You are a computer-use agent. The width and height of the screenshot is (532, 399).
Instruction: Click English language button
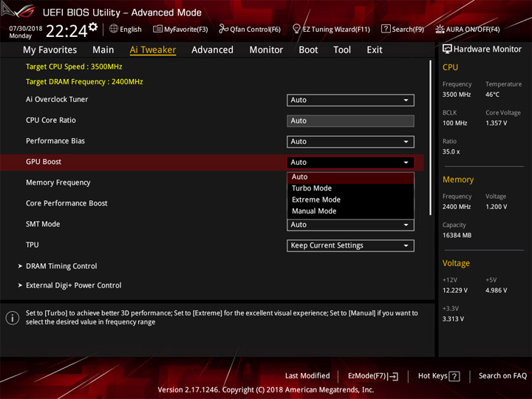point(126,29)
